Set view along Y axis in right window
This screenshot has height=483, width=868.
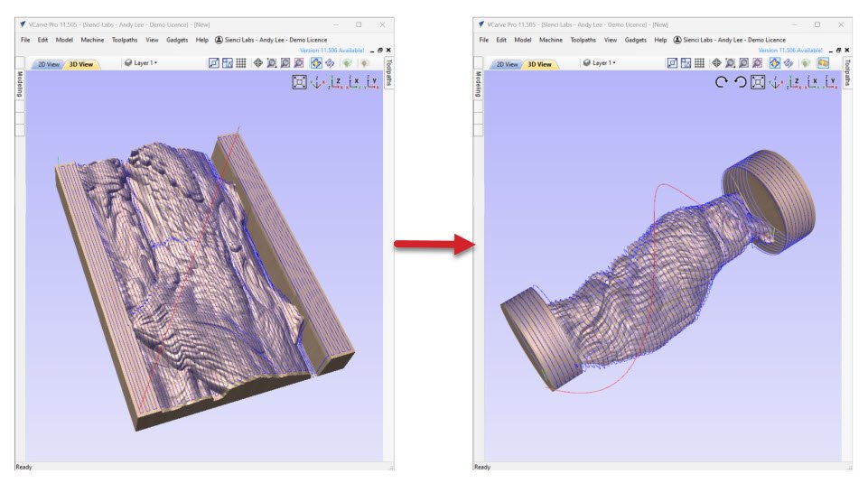pyautogui.click(x=832, y=82)
